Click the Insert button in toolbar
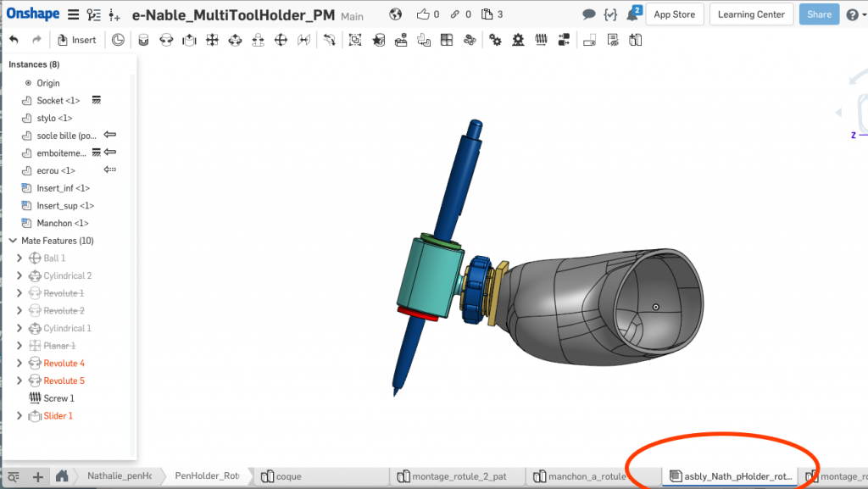This screenshot has height=489, width=868. [x=76, y=40]
